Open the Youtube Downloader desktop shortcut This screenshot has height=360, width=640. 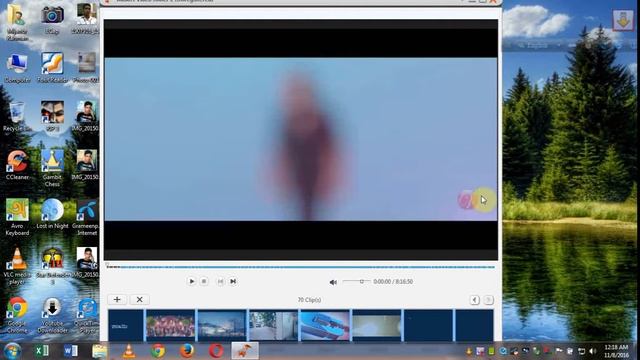coord(52,315)
